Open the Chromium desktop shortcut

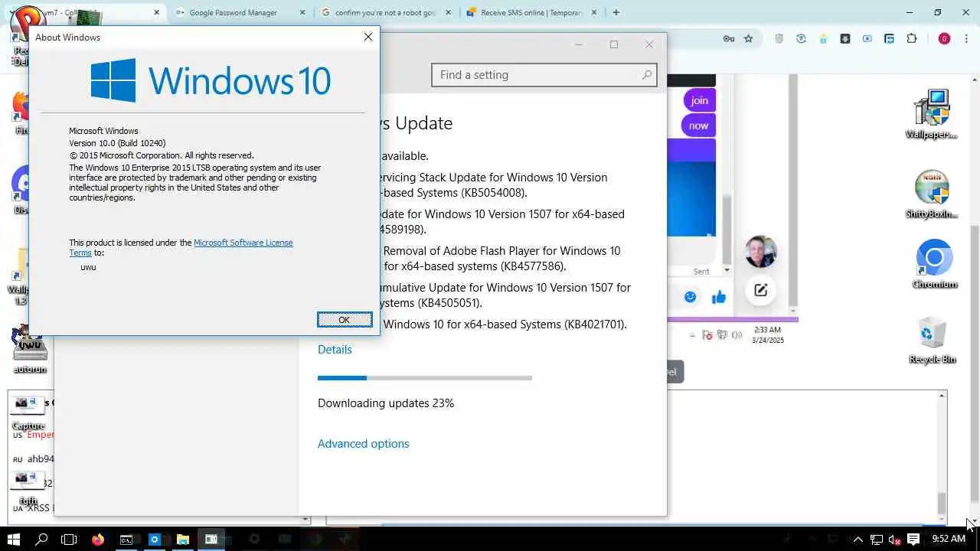(x=934, y=265)
